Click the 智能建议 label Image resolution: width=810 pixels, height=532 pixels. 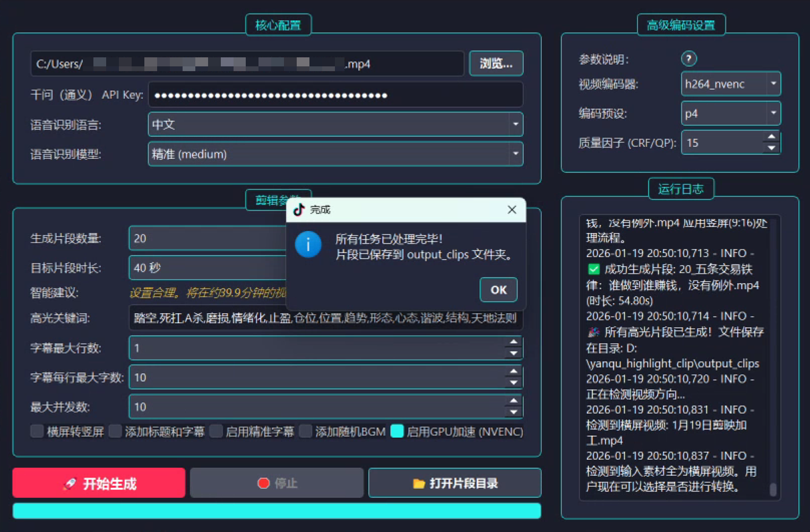54,293
